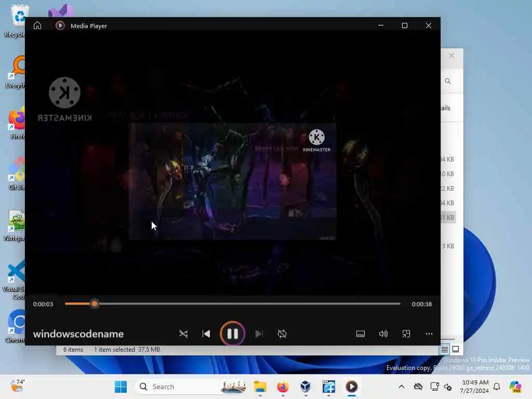Click the taskbar Search box
This screenshot has height=399, width=532.
(x=191, y=387)
